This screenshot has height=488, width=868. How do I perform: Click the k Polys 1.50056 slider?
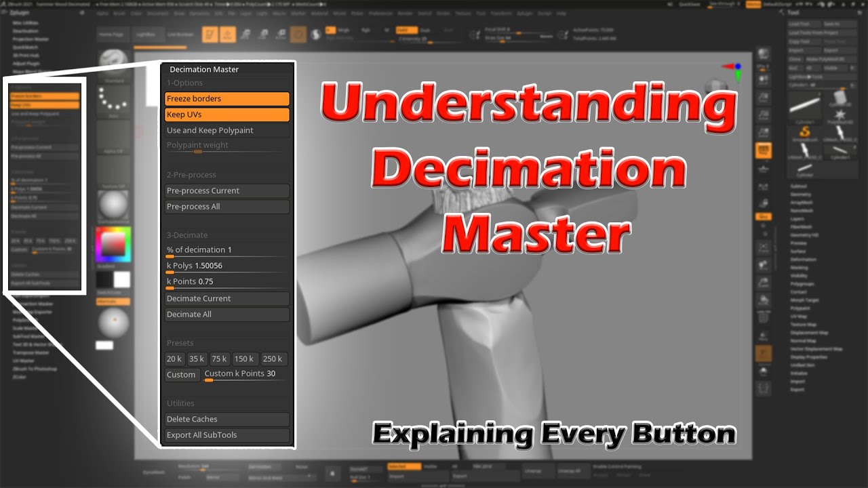click(x=227, y=267)
